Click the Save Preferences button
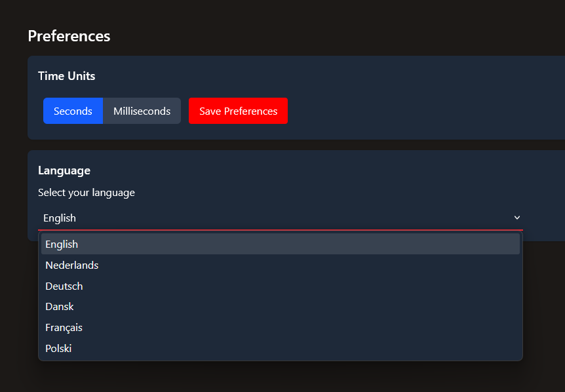 (238, 111)
